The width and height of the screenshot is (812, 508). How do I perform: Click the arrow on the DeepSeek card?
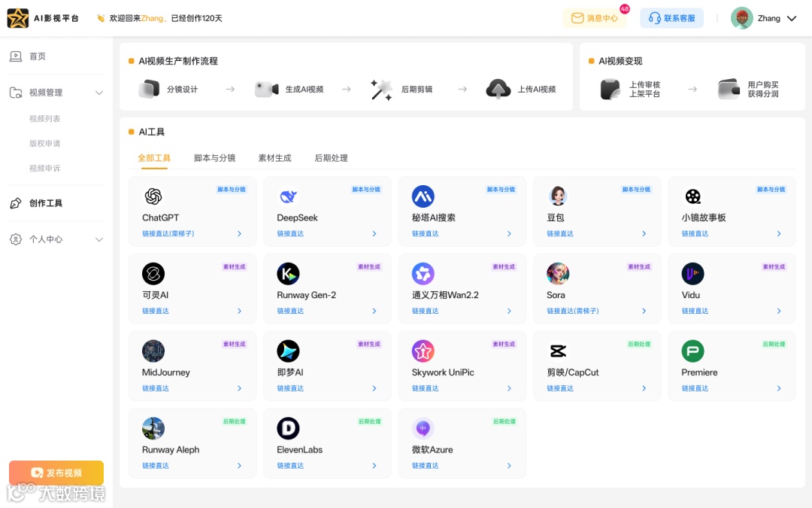coord(374,234)
